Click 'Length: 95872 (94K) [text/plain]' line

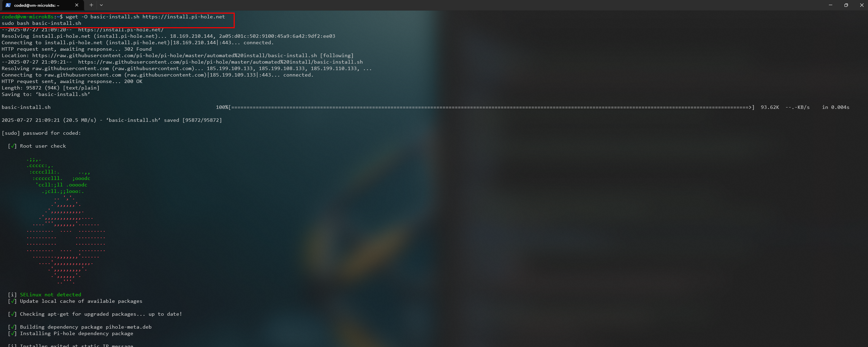(x=51, y=88)
